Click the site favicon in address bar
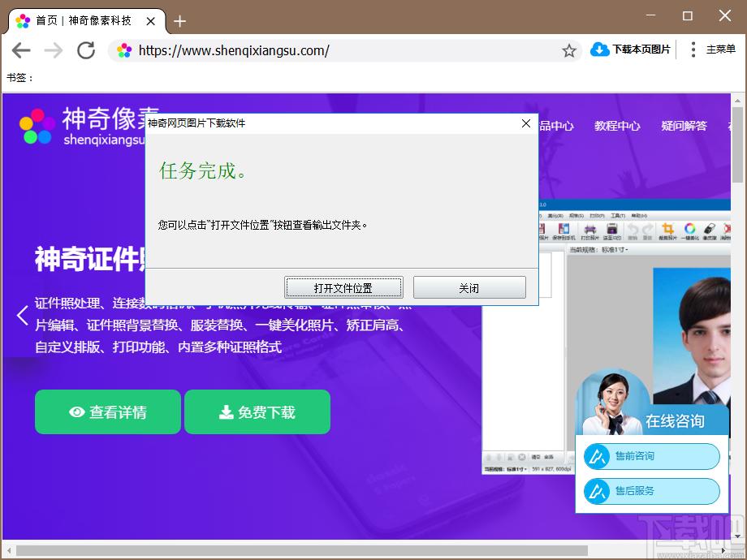This screenshot has height=560, width=747. (124, 50)
